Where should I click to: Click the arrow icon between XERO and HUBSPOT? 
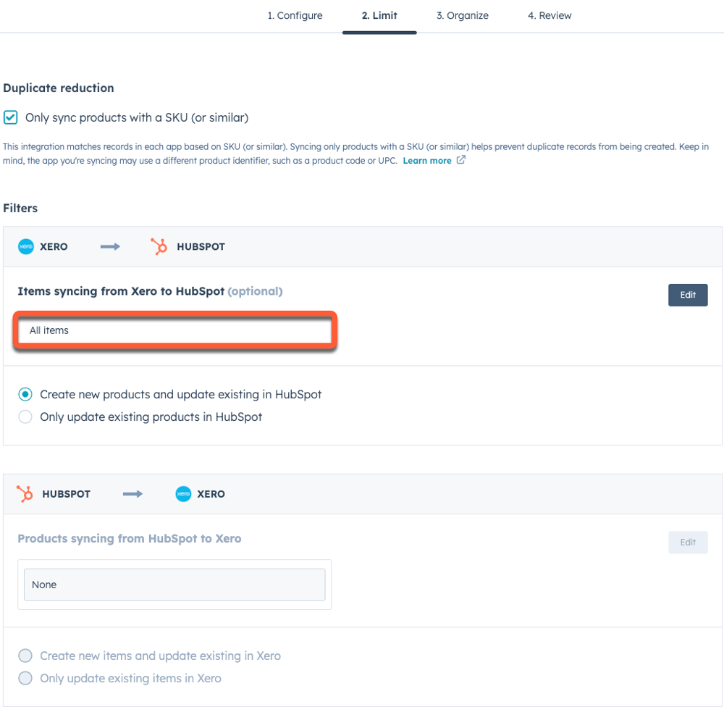pos(109,246)
